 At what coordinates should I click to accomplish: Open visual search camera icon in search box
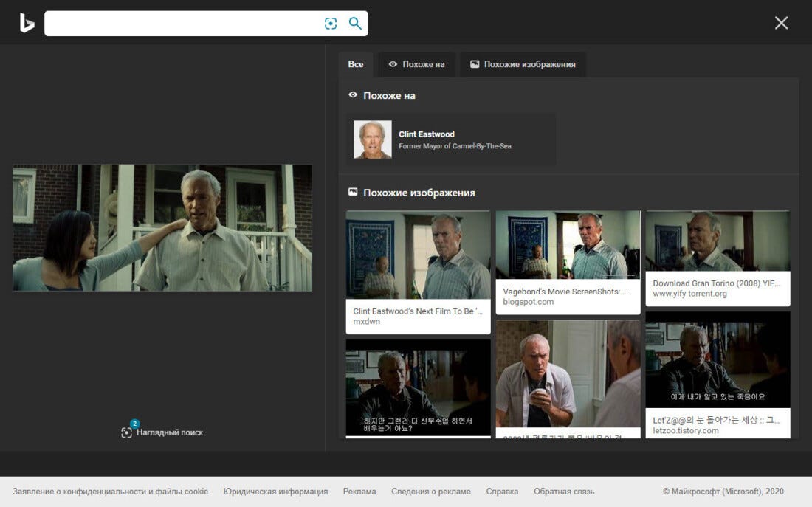331,24
